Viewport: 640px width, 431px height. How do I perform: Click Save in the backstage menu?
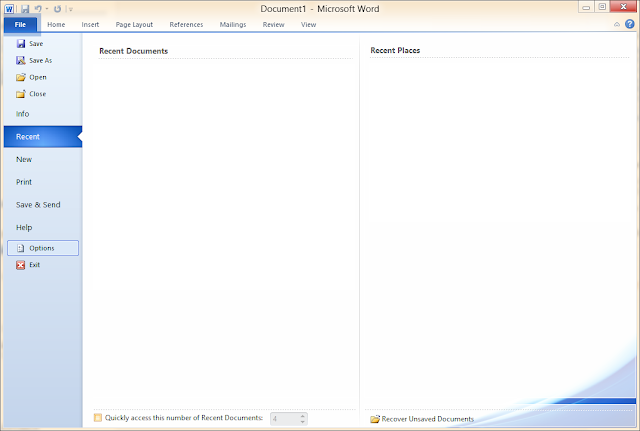click(29, 44)
